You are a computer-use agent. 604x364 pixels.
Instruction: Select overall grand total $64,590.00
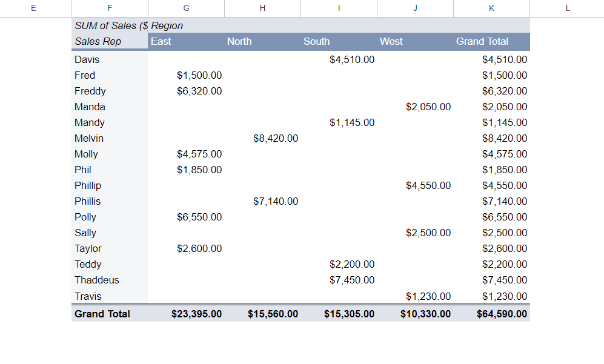coord(491,314)
